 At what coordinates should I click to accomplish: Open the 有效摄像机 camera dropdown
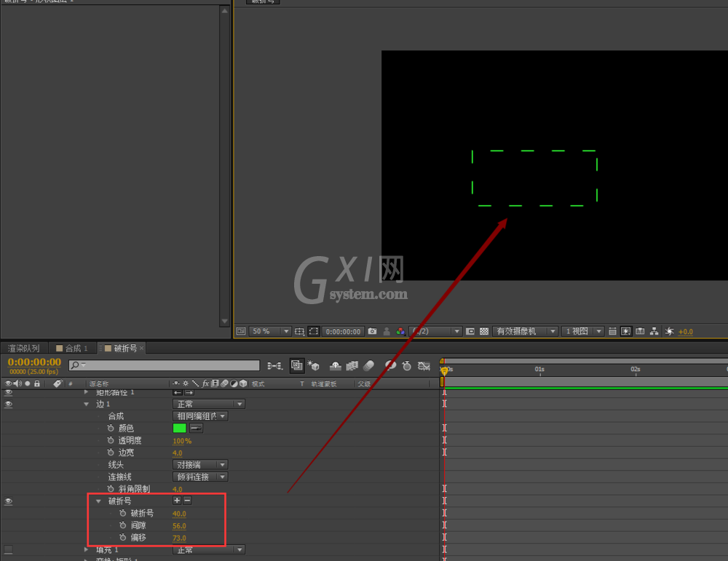525,331
